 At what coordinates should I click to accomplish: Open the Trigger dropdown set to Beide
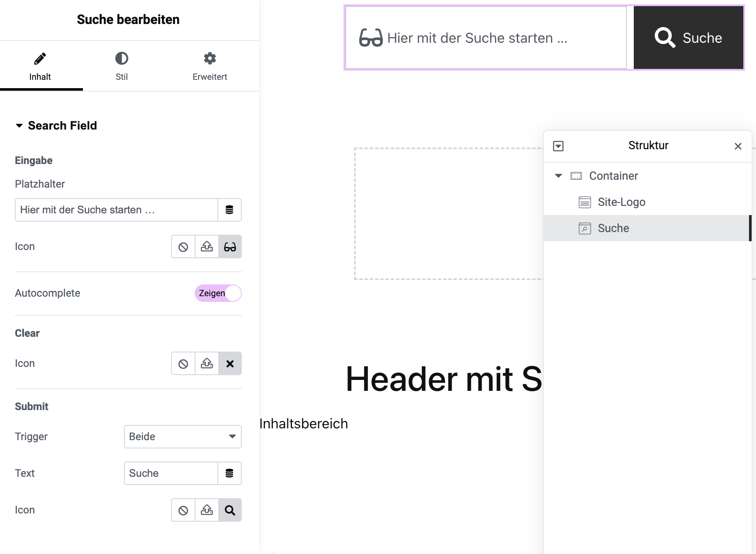(183, 437)
